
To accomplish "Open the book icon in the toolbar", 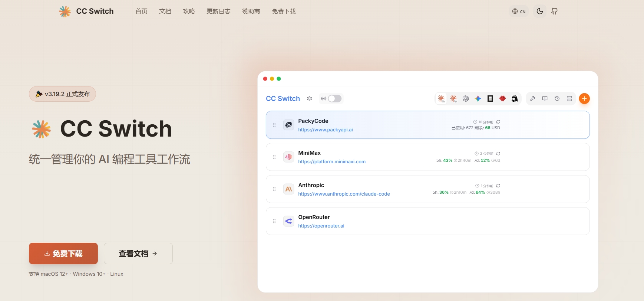I will pos(545,99).
